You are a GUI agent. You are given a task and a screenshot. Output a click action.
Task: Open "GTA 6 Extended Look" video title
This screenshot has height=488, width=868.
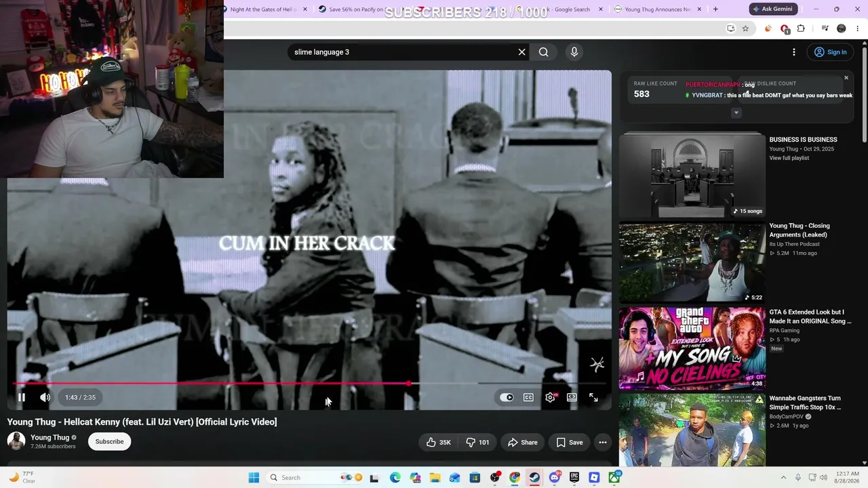810,317
